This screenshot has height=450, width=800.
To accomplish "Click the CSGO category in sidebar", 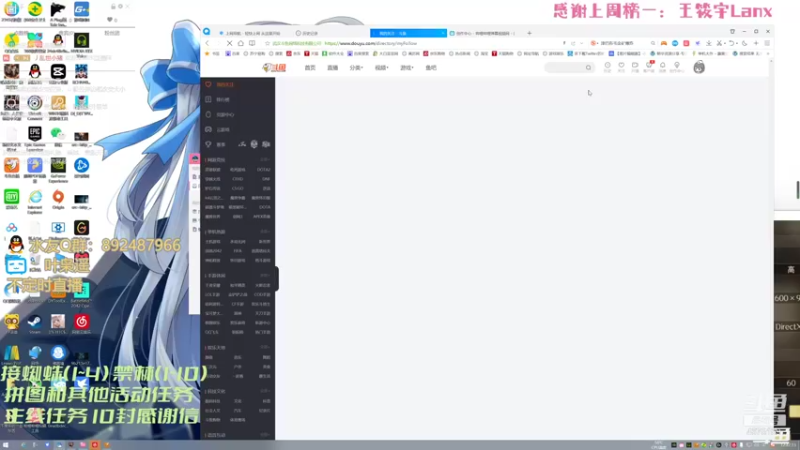I will (238, 188).
